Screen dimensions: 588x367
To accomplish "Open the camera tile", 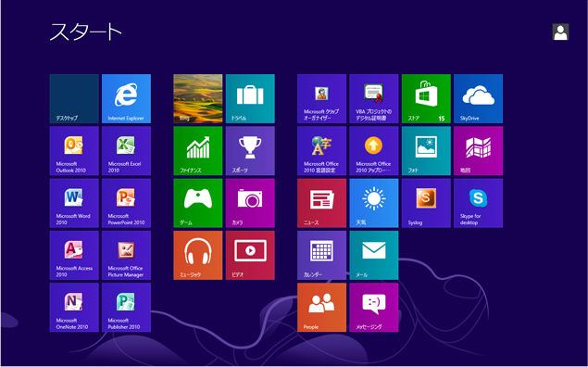I will (250, 203).
